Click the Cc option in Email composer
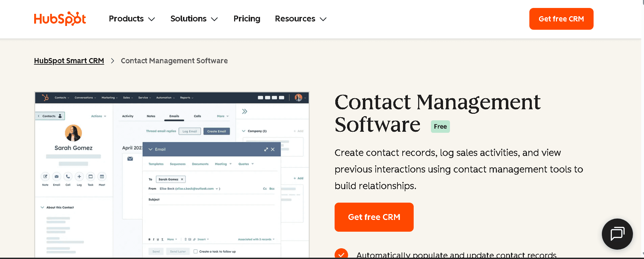Image resolution: width=644 pixels, height=259 pixels. click(265, 189)
